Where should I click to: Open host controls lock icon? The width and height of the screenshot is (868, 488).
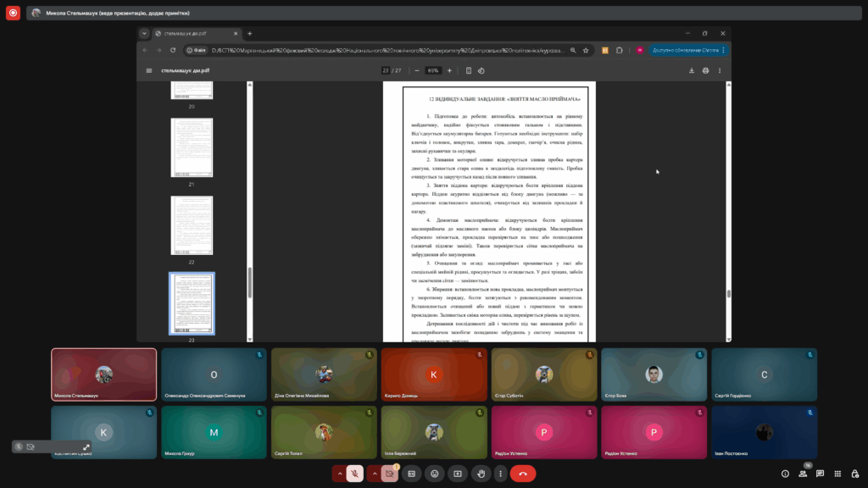click(x=854, y=474)
